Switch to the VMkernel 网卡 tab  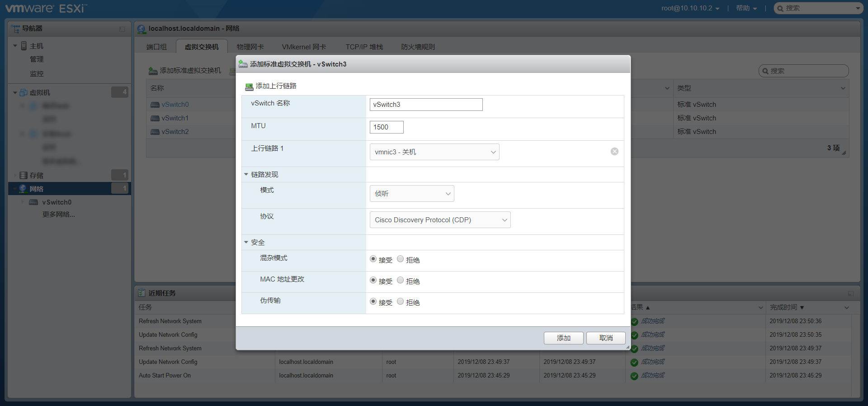pos(304,47)
